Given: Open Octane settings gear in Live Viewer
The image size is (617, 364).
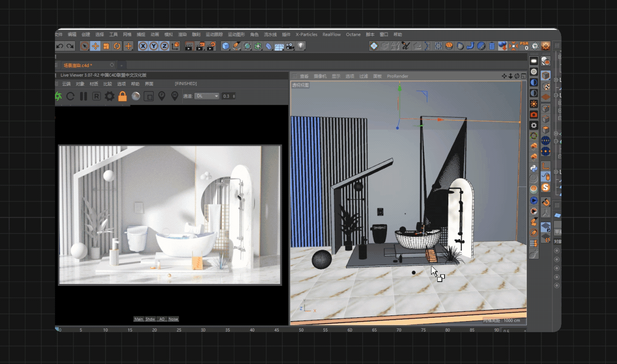Looking at the screenshot, I should 109,96.
